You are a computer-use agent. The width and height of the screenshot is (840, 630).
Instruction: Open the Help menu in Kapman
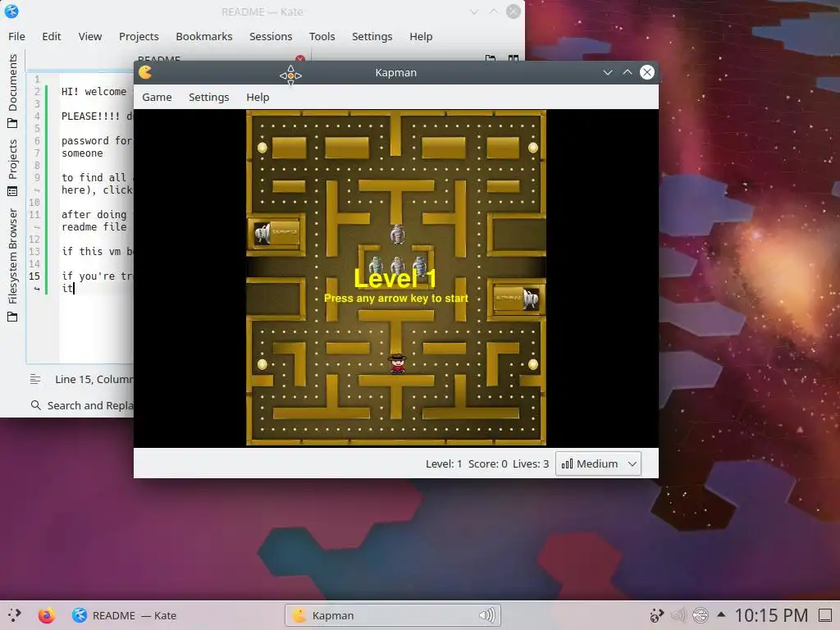pos(258,97)
